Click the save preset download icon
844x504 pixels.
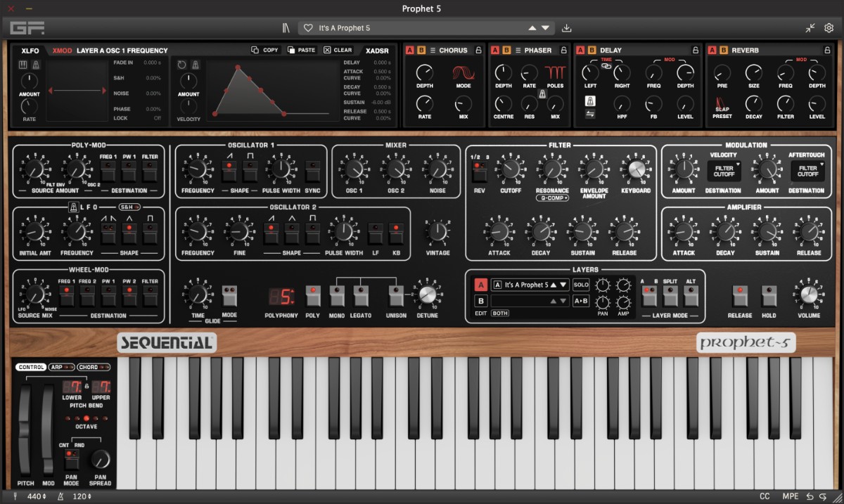tap(567, 28)
